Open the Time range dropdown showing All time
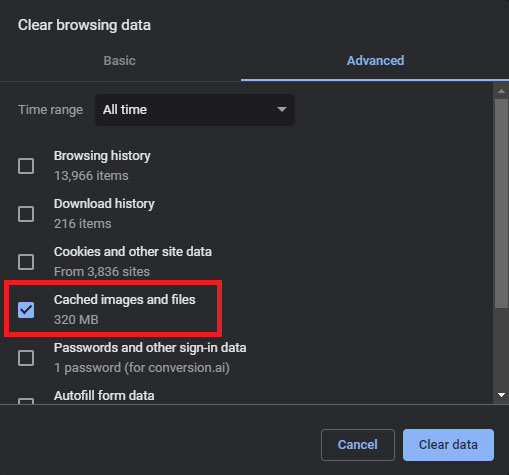Viewport: 509px width, 475px height. (195, 110)
